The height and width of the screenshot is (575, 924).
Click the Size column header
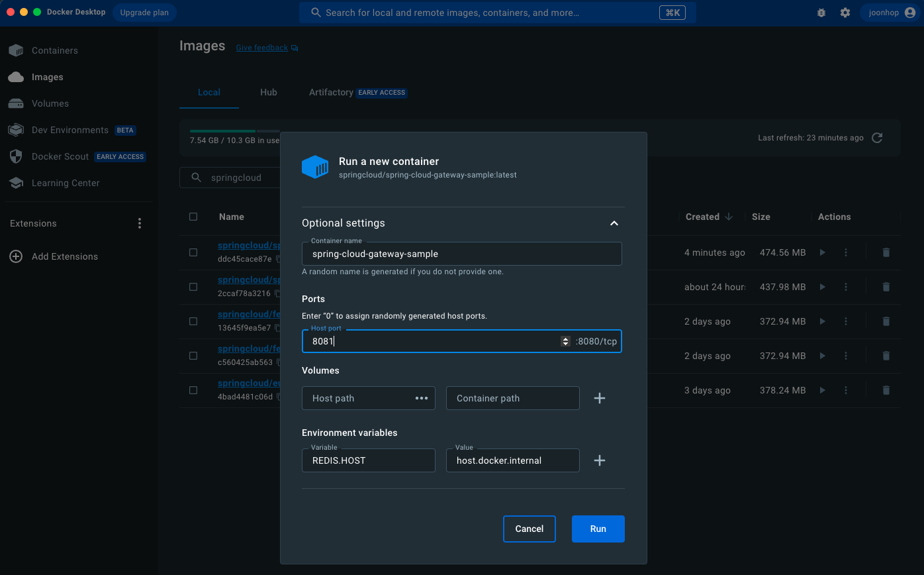click(761, 217)
